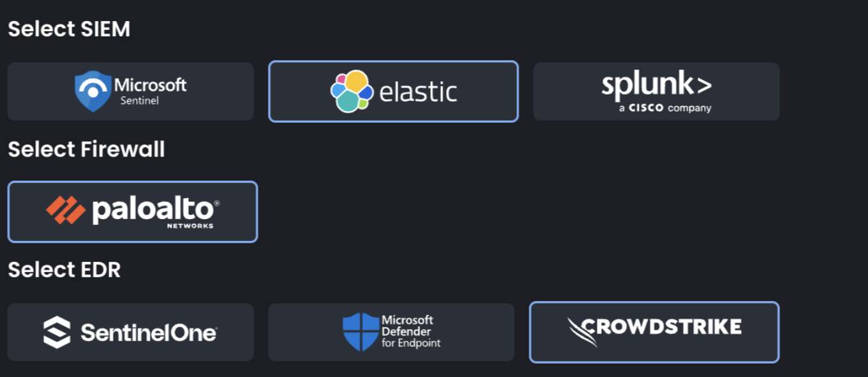The image size is (868, 377).
Task: Pick the splunk wordmark as SIEM
Action: [647, 86]
